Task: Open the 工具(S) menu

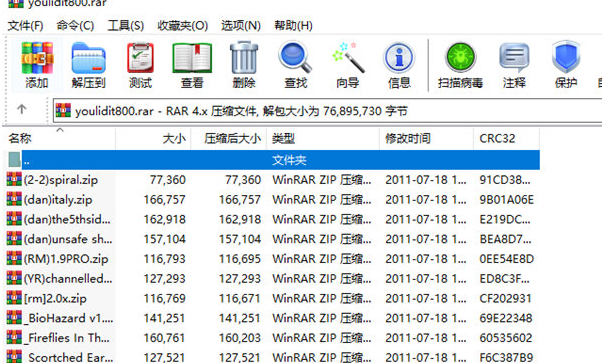Action: click(126, 26)
